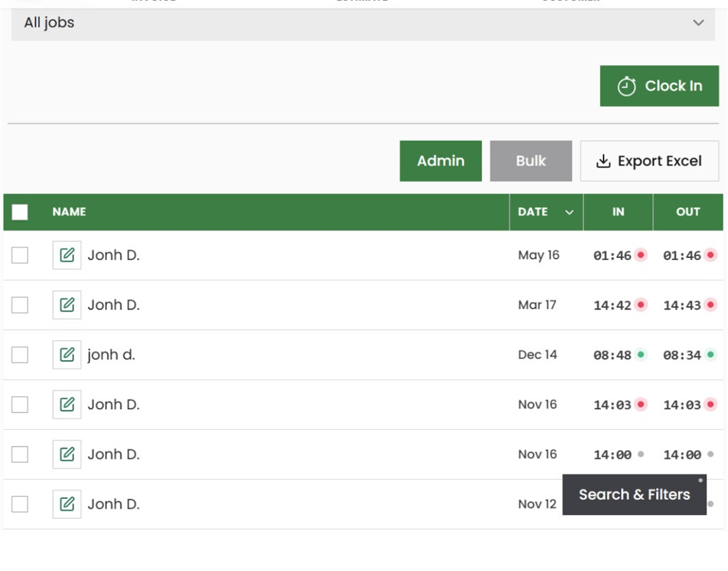
Task: Click the red indicator beside 14:42
Action: click(641, 305)
